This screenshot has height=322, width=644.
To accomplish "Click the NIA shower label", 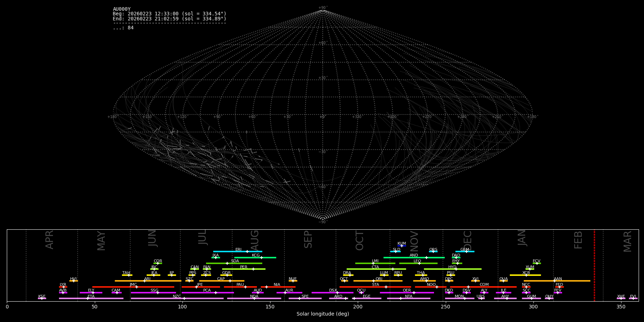I will coord(277,285).
